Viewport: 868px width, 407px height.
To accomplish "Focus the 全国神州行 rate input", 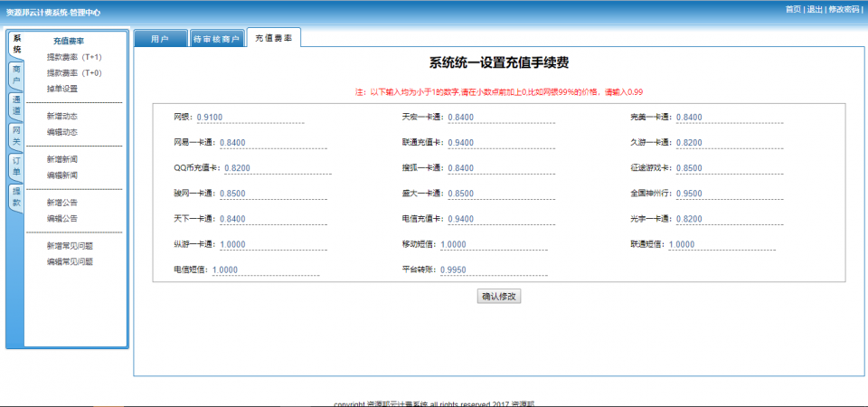I will point(730,194).
